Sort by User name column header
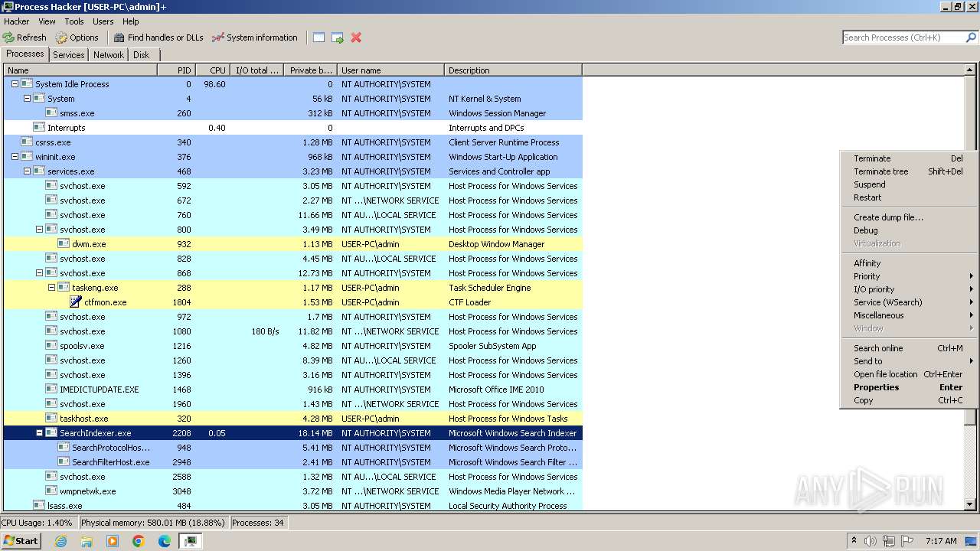This screenshot has height=551, width=980. [390, 70]
